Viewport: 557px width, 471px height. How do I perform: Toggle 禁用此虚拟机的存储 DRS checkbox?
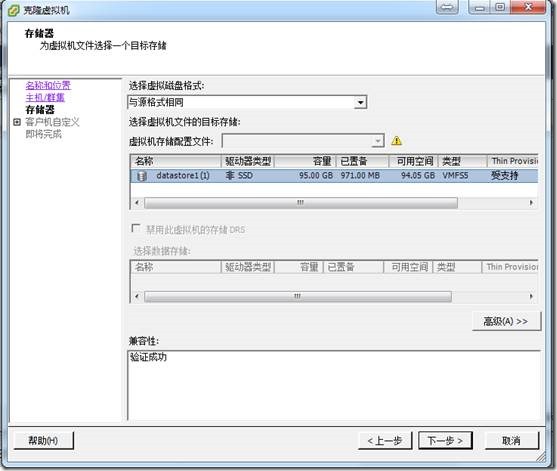pyautogui.click(x=136, y=228)
